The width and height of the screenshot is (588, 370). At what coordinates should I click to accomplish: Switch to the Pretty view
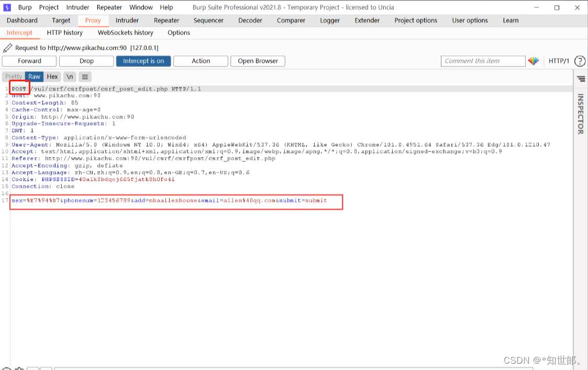coord(14,77)
